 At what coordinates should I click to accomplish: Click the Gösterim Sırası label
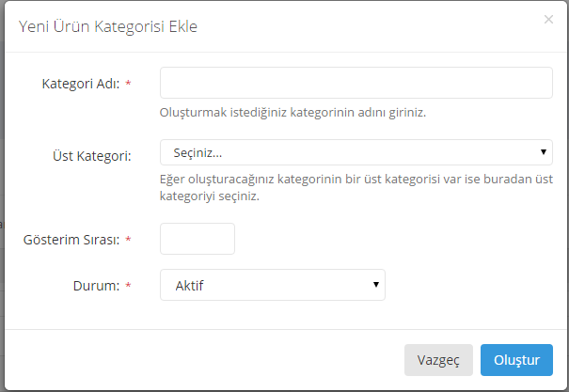pyautogui.click(x=71, y=240)
